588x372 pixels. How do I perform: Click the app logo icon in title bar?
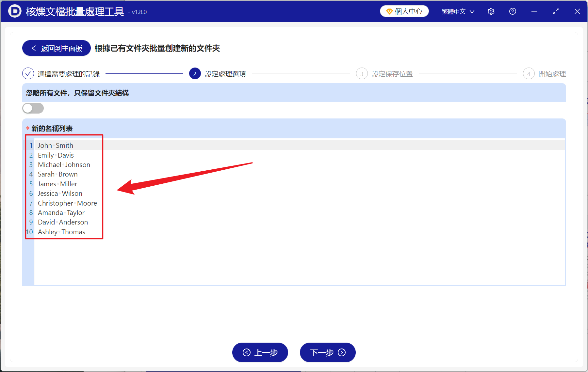14,11
